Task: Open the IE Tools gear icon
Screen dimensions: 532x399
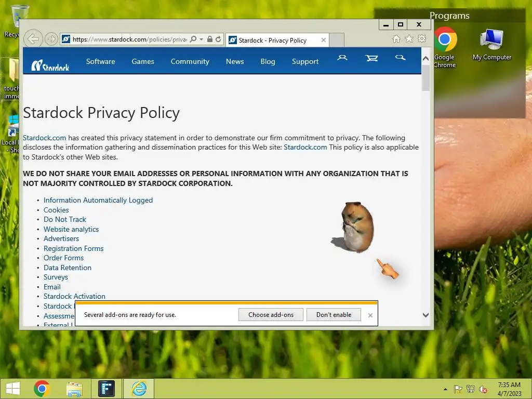Action: pyautogui.click(x=422, y=38)
